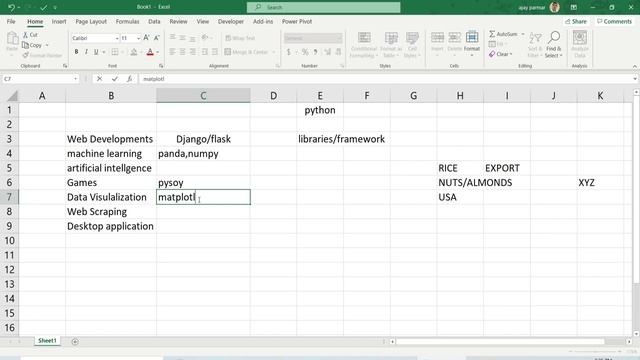The image size is (640, 360).
Task: Expand the formula bar chevron
Action: coord(635,79)
